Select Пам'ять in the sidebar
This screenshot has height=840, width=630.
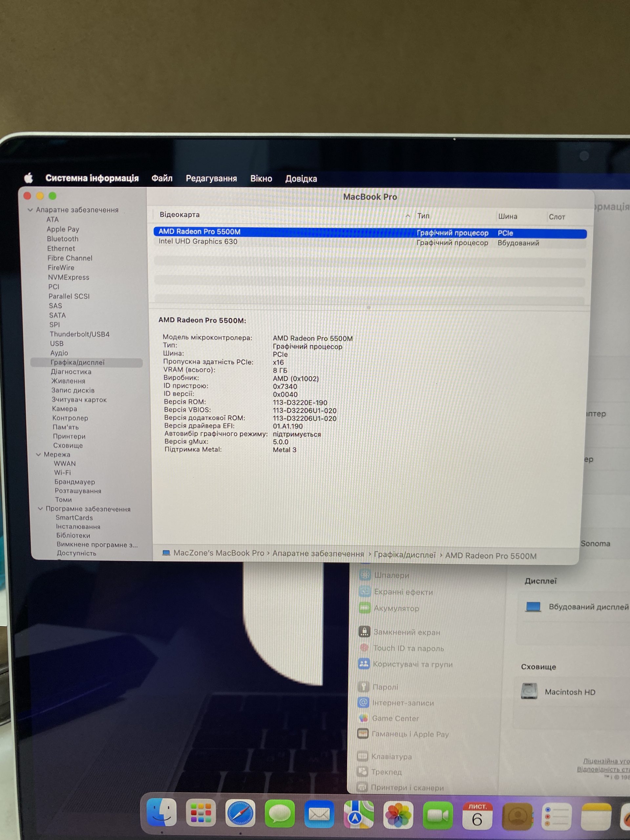click(x=66, y=427)
